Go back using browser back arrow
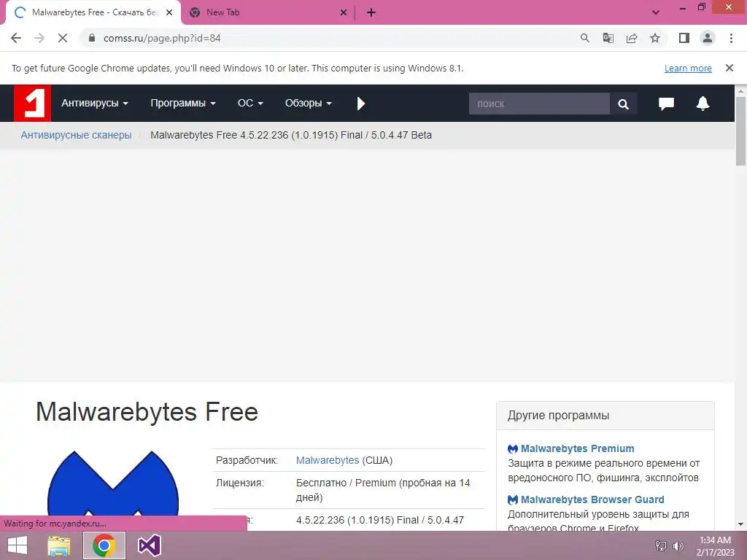 (x=16, y=38)
